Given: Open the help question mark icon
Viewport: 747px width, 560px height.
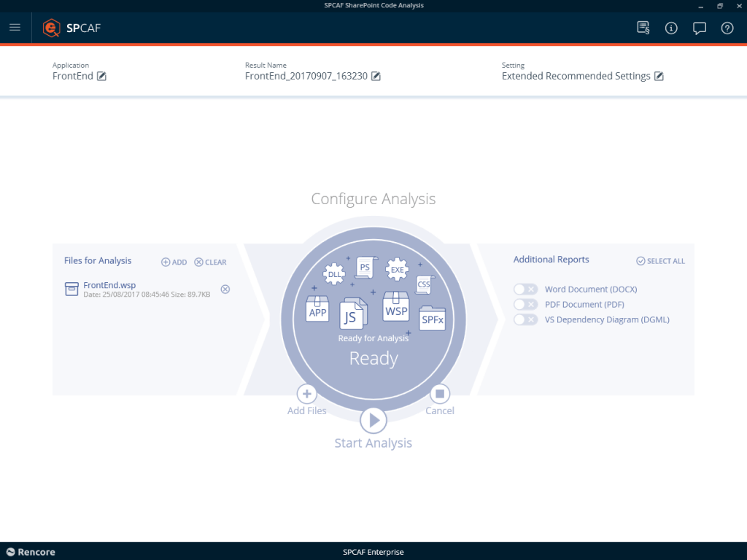Looking at the screenshot, I should (x=727, y=28).
